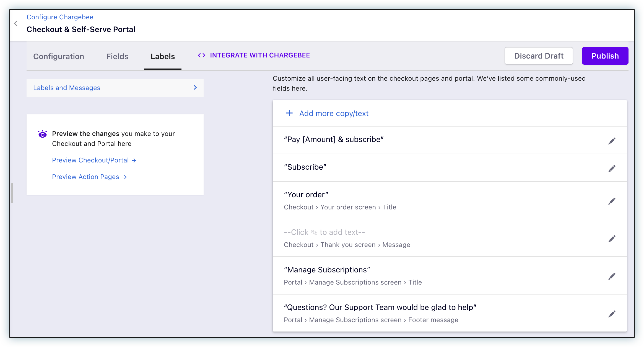
Task: Select the "Subscribe" label text
Action: pyautogui.click(x=305, y=167)
